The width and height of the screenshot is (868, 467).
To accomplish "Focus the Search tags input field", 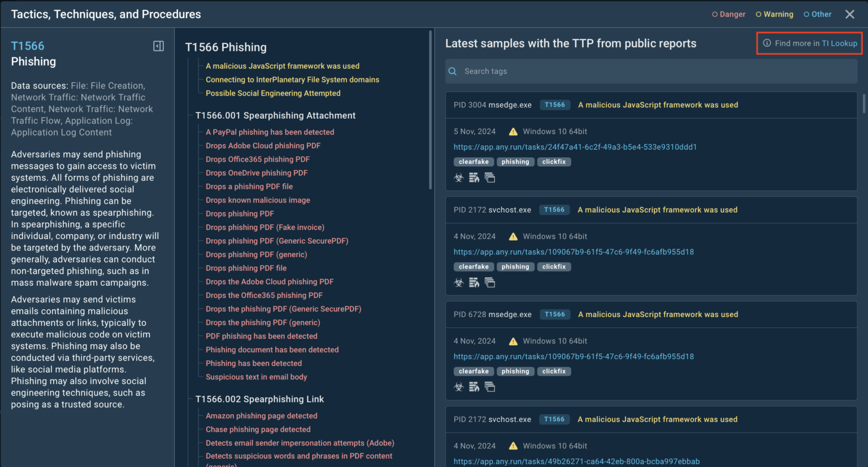I will point(656,71).
